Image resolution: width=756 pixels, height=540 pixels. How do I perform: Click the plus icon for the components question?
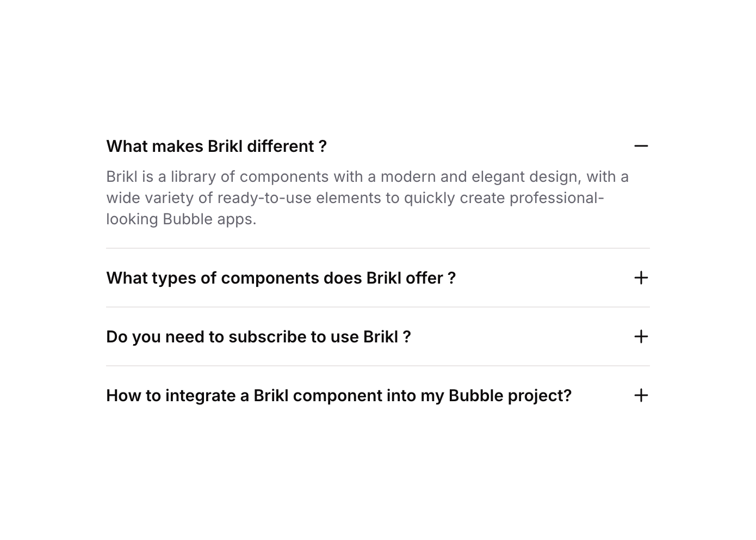(x=641, y=278)
